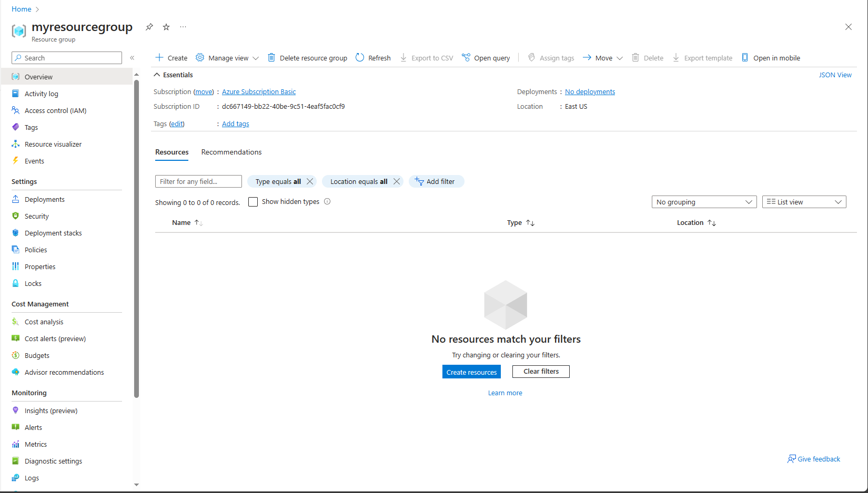Open the Resource visualizer page
Viewport: 868px width, 493px height.
(x=53, y=144)
